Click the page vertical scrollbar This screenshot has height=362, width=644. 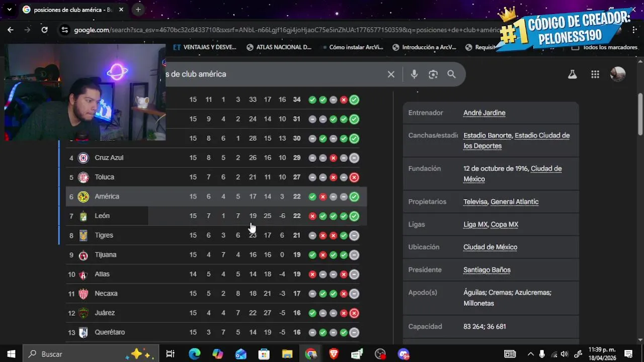pyautogui.click(x=640, y=116)
